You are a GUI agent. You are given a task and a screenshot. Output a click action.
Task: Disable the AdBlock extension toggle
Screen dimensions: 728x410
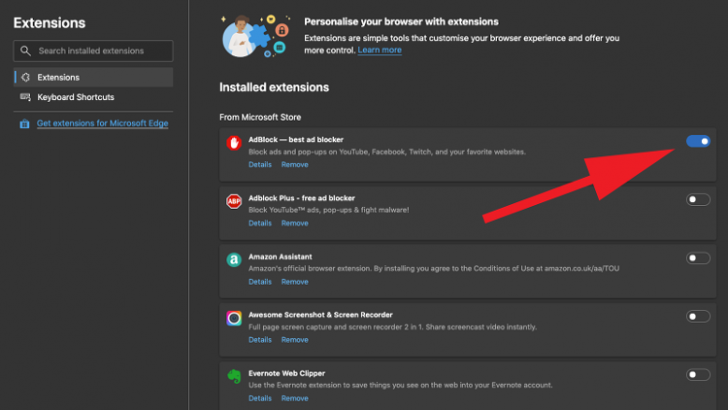[x=698, y=141]
